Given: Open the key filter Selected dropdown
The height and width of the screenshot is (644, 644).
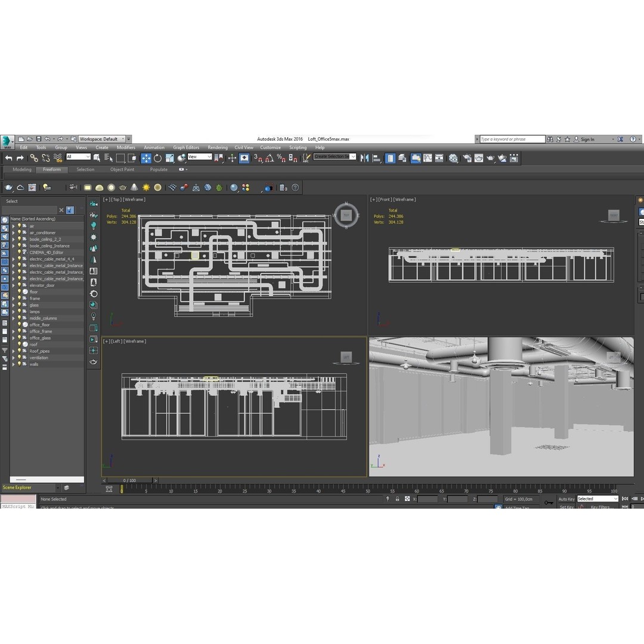Looking at the screenshot, I should tap(597, 499).
